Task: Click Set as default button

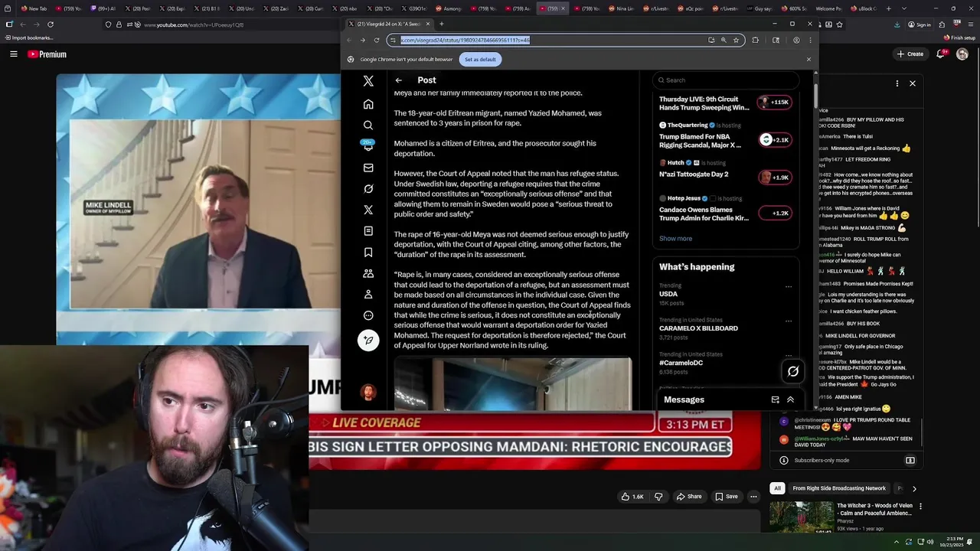Action: [x=480, y=59]
